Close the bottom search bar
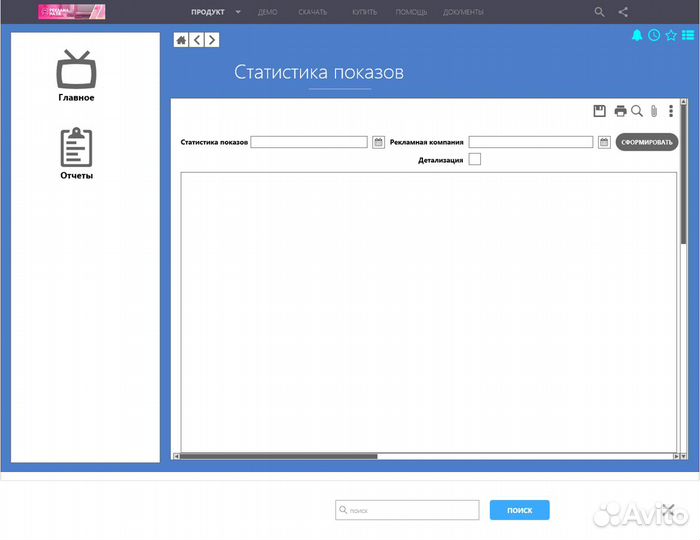Viewport: 700px width, 540px height. [x=668, y=510]
